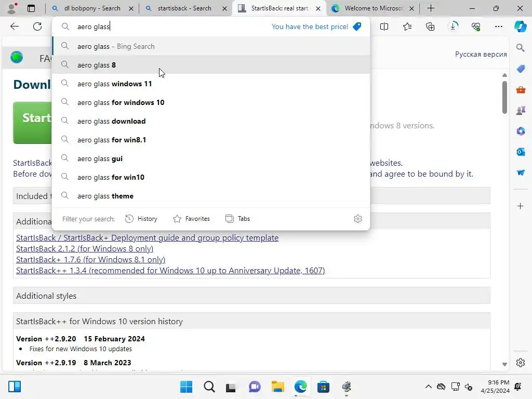The width and height of the screenshot is (532, 399).
Task: Open the sidebar Search icon
Action: [521, 48]
